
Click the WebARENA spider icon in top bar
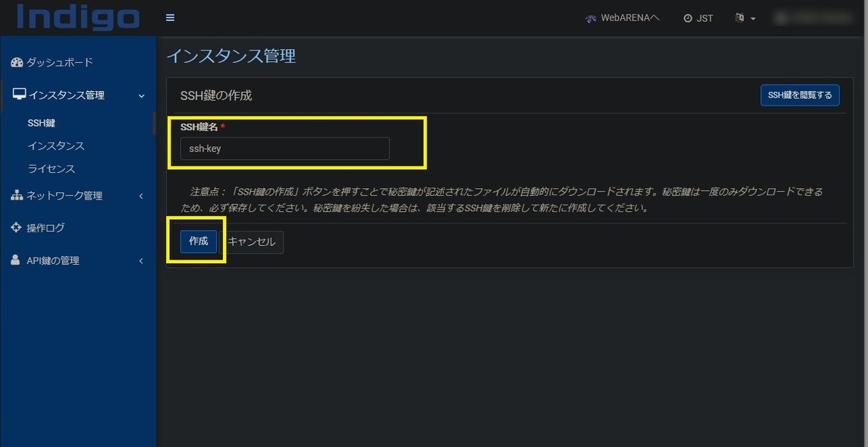[590, 18]
